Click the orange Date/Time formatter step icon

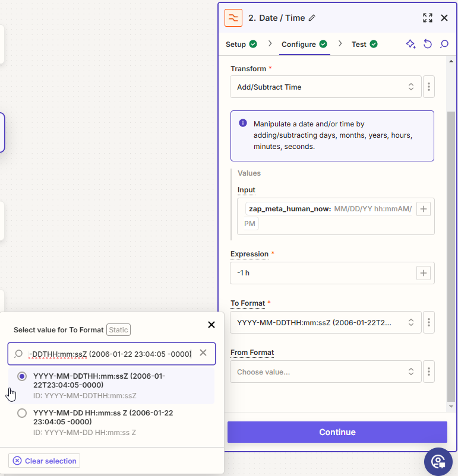(x=233, y=18)
